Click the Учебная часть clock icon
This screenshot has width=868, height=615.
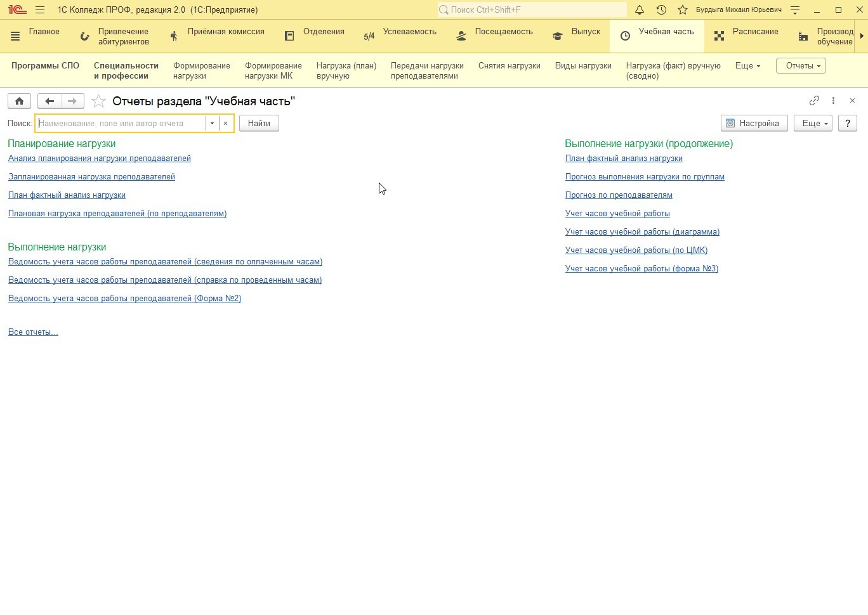625,36
